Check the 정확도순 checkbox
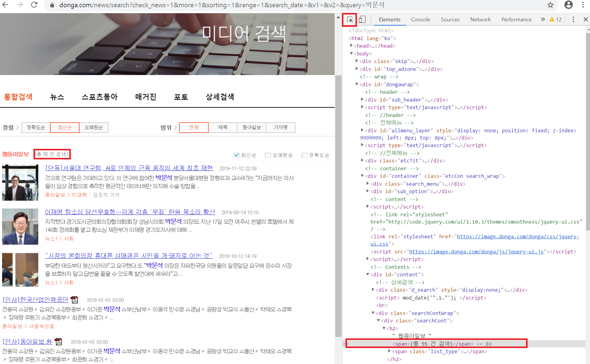 tap(304, 155)
